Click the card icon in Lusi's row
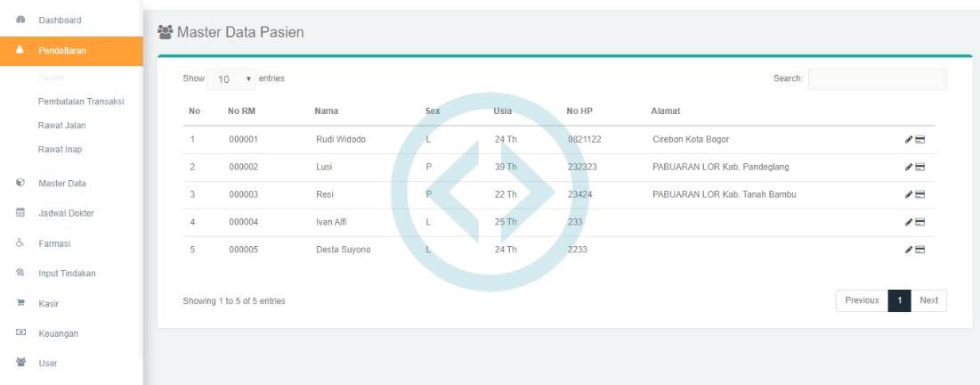 click(x=919, y=168)
